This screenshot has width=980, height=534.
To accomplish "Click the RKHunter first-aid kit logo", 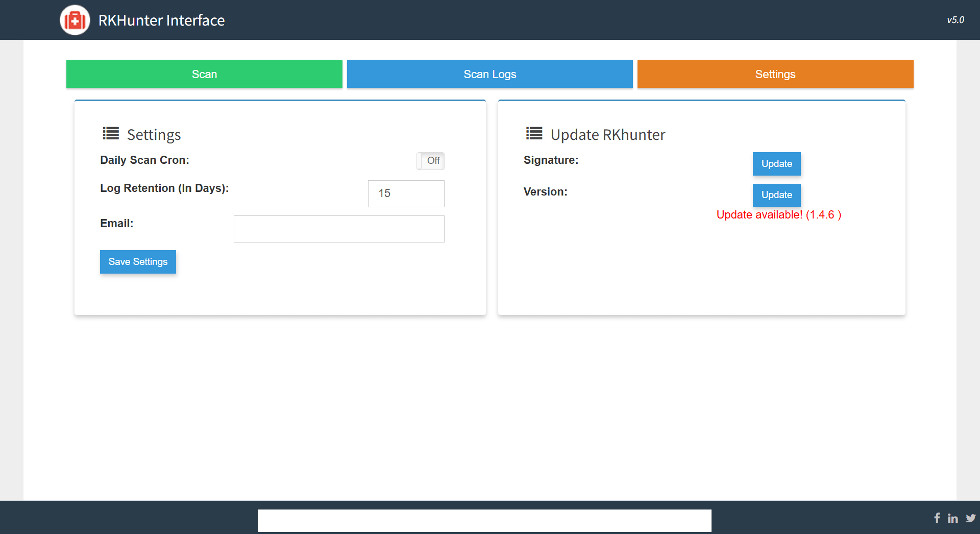I will pos(75,20).
